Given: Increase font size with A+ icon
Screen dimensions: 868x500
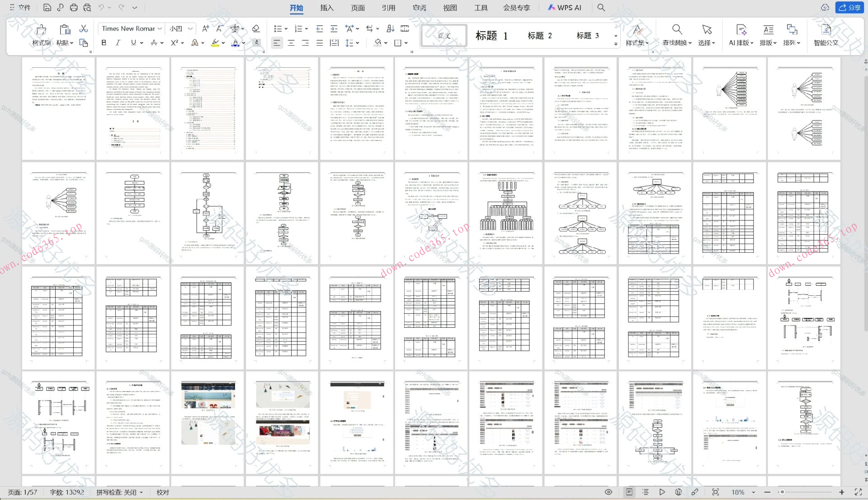Looking at the screenshot, I should point(205,28).
